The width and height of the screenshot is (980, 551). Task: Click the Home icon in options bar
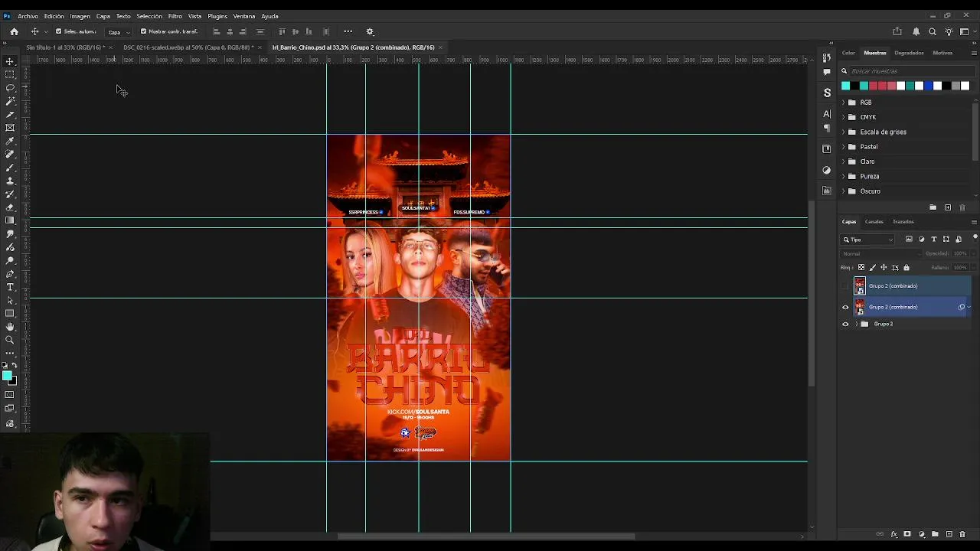tap(14, 31)
